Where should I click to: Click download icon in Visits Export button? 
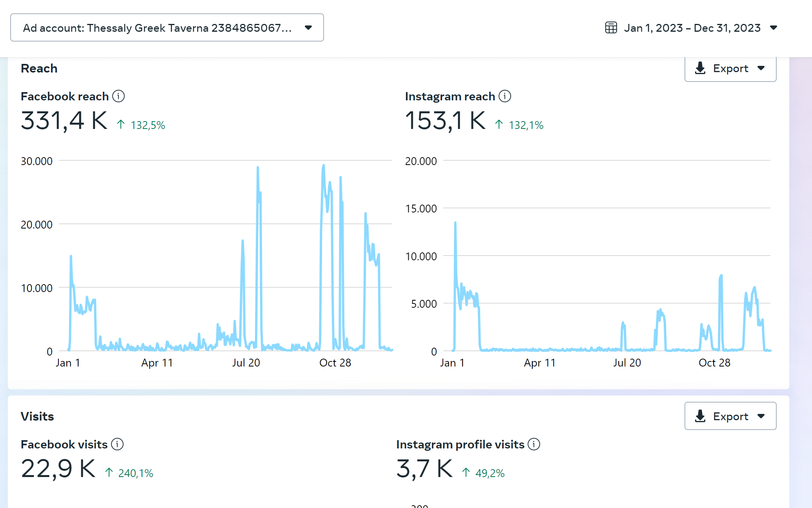tap(700, 416)
